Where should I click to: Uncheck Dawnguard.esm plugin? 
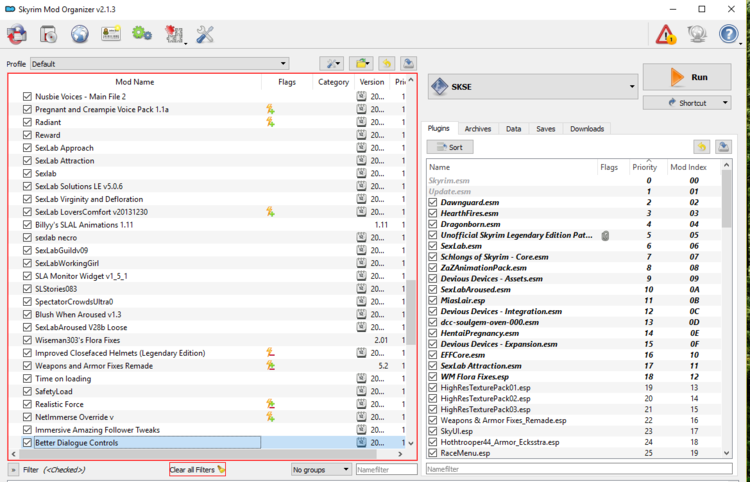click(x=433, y=202)
